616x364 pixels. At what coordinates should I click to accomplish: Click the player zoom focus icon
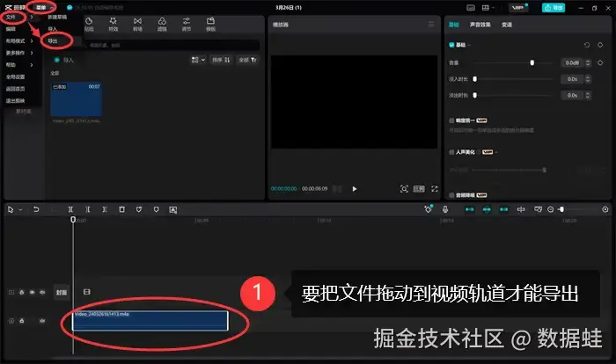[404, 189]
